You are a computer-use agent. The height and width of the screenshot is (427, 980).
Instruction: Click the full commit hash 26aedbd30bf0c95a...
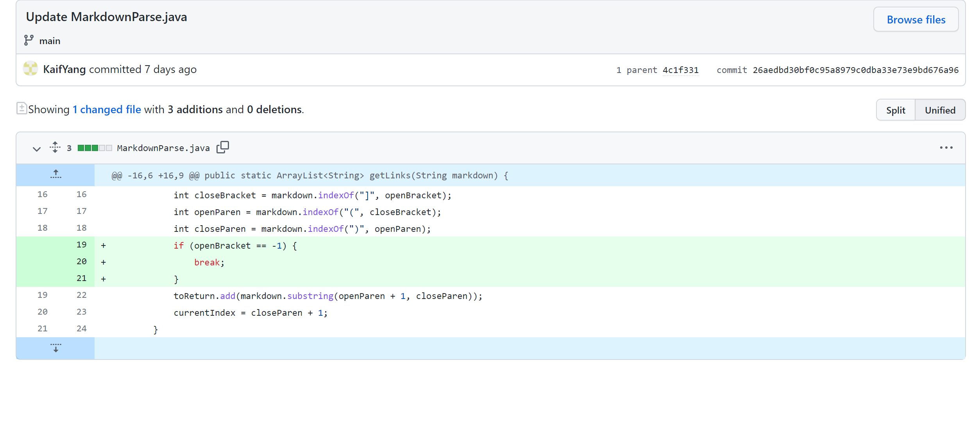855,70
